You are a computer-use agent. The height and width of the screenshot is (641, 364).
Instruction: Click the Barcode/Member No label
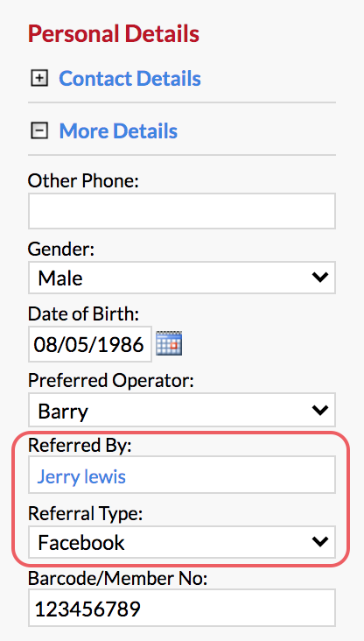click(117, 579)
